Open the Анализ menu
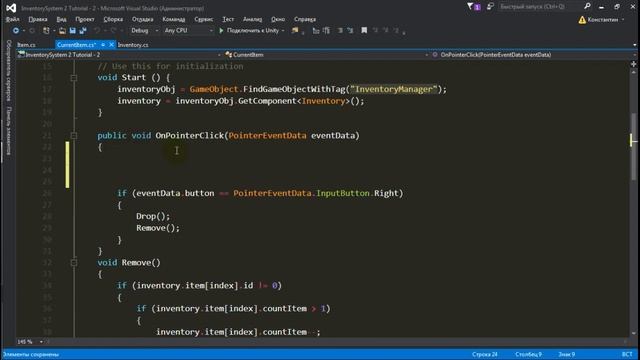The height and width of the screenshot is (360, 640). pyautogui.click(x=252, y=19)
